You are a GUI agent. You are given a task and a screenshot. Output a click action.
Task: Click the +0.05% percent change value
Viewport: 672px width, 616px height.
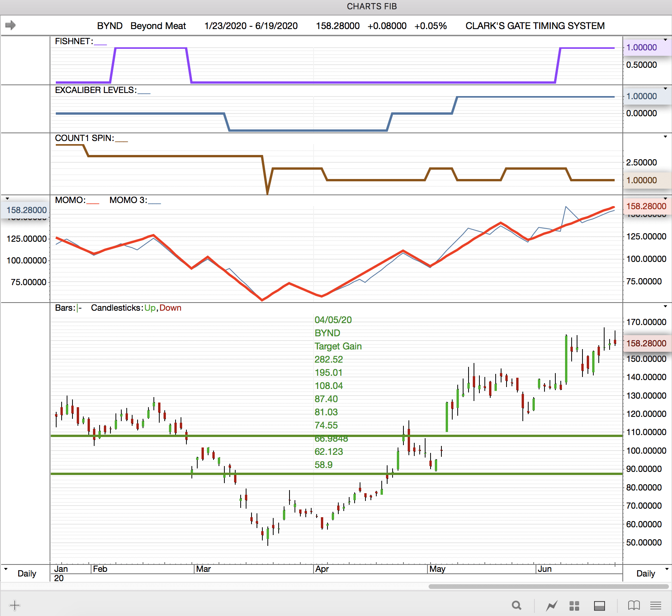[x=431, y=26]
